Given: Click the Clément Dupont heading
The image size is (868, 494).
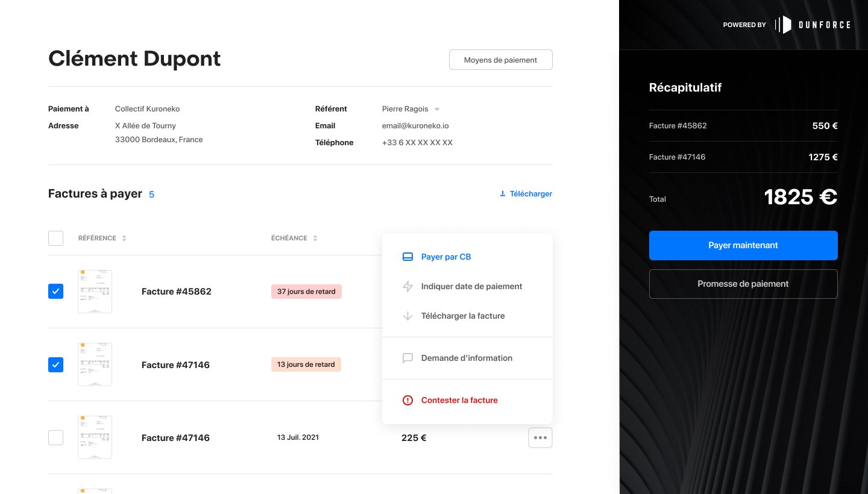Looking at the screenshot, I should 134,58.
